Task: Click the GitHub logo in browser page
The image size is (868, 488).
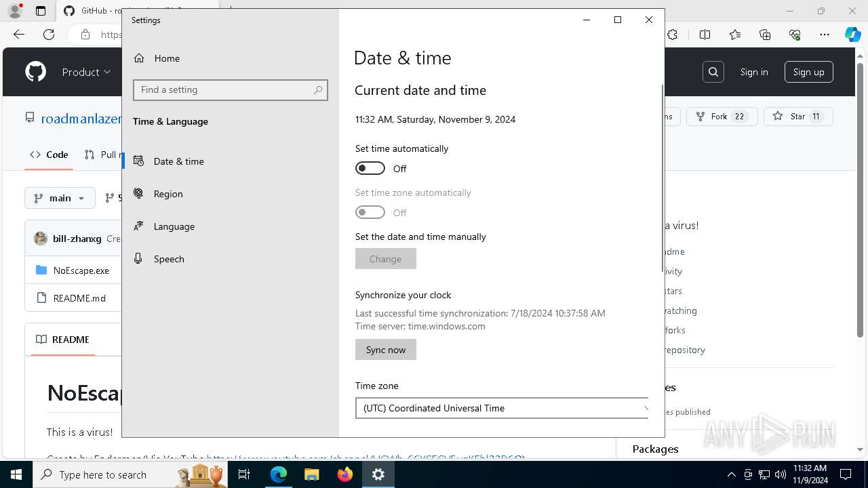Action: click(x=35, y=72)
